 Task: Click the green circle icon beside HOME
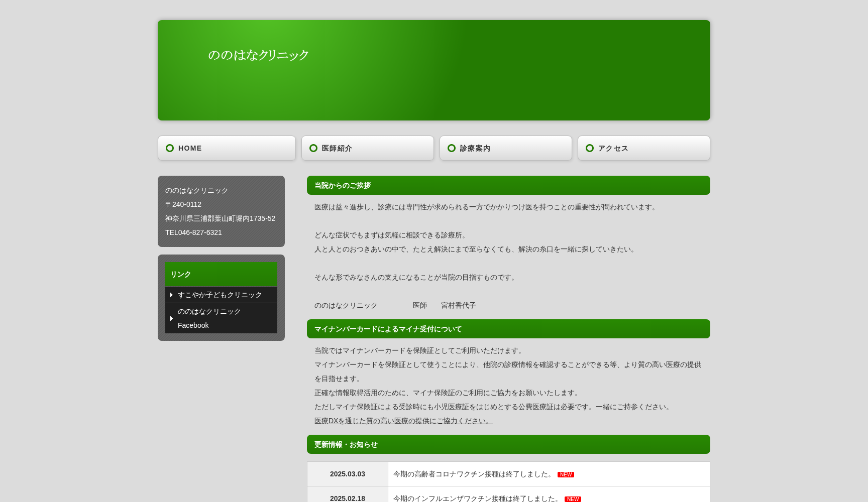pyautogui.click(x=170, y=148)
